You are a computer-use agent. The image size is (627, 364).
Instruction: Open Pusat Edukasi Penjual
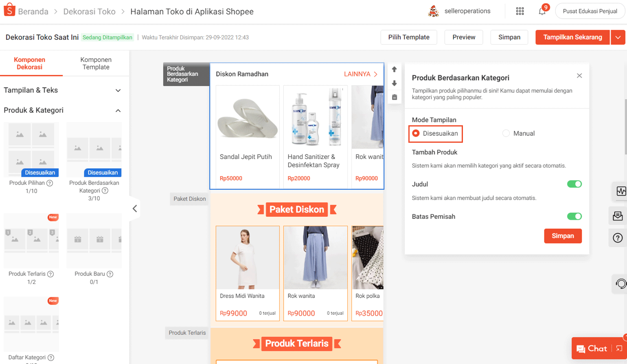tap(590, 11)
